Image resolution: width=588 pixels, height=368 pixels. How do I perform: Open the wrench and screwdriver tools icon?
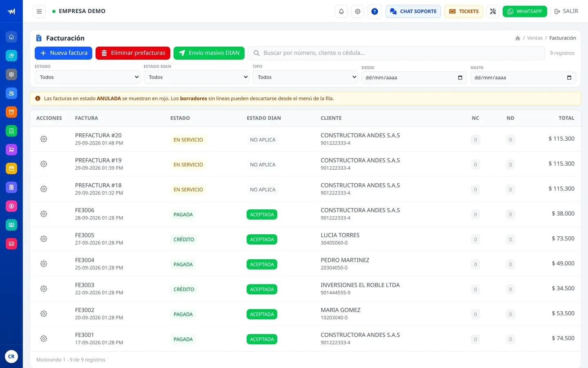pyautogui.click(x=493, y=11)
